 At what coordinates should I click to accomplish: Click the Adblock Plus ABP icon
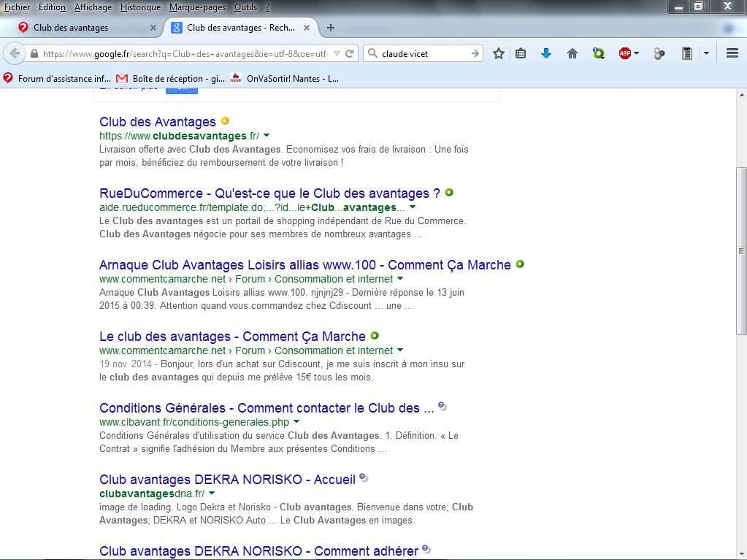[624, 53]
